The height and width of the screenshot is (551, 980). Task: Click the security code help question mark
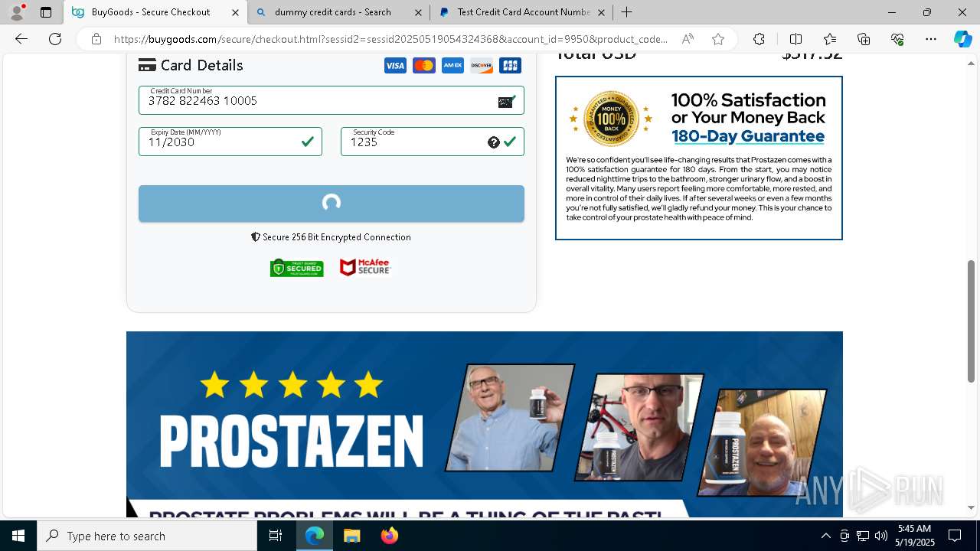click(x=494, y=142)
